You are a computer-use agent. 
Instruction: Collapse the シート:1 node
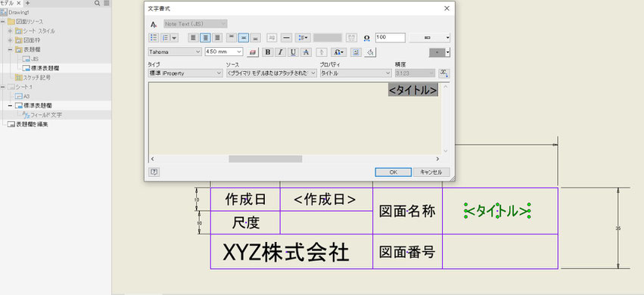(3, 87)
